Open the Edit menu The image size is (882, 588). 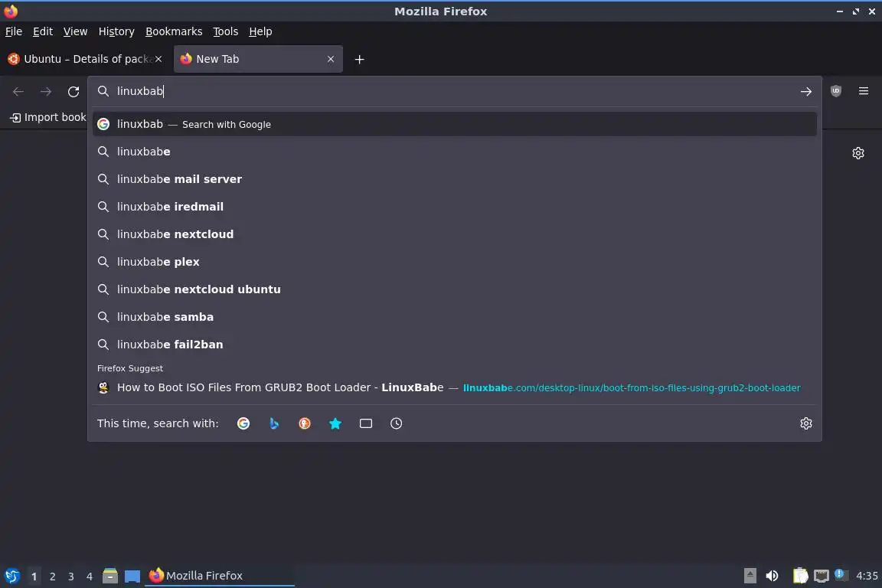[43, 31]
